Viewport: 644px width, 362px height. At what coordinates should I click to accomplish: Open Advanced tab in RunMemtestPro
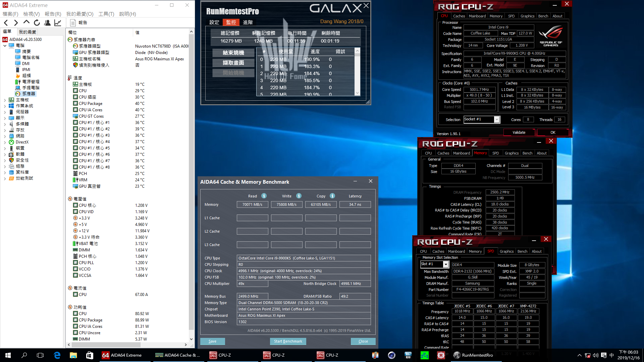248,22
